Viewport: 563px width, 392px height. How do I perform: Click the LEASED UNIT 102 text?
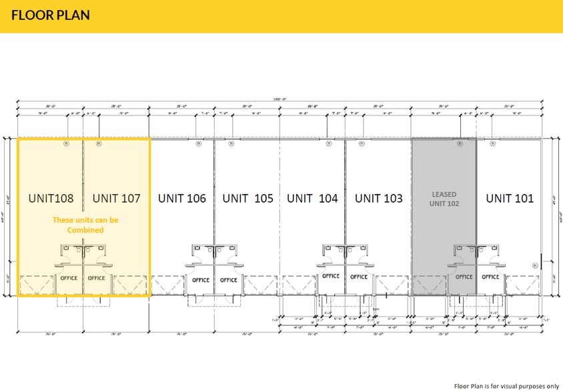443,199
